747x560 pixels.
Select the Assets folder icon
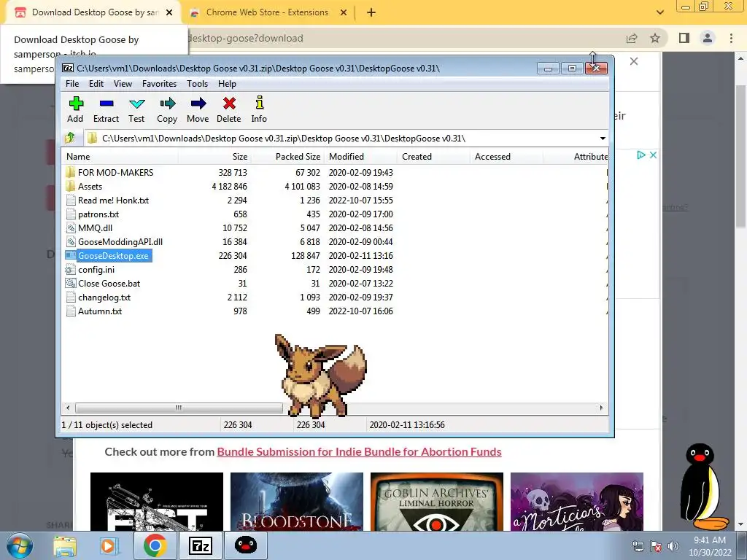(71, 186)
